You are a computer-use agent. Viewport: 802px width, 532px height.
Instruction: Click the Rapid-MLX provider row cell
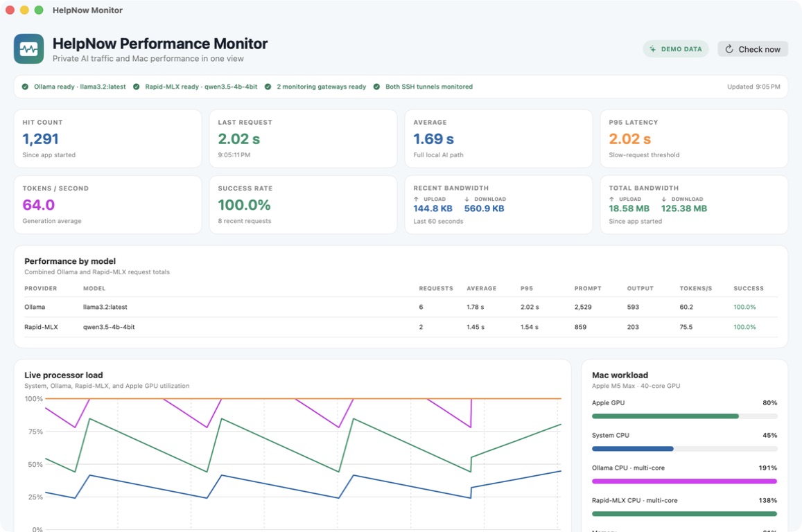point(41,327)
